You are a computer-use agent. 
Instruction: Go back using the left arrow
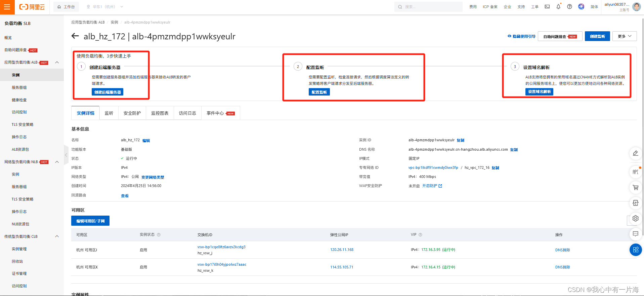75,36
